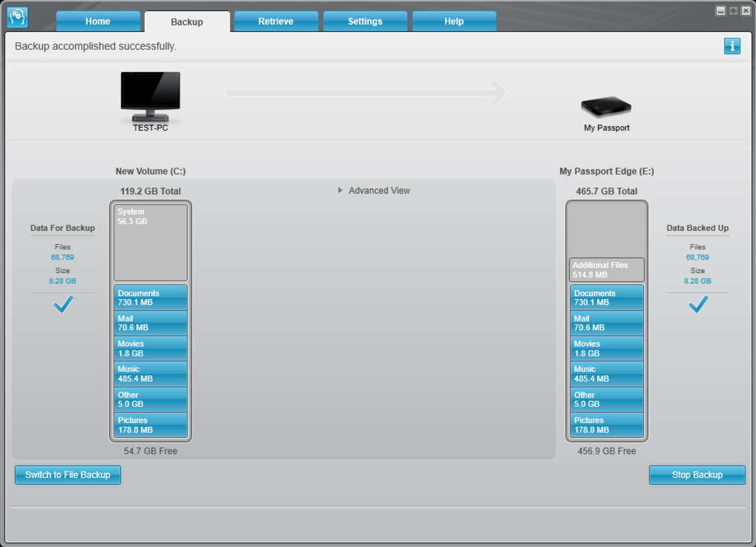Screen dimensions: 756x547
Task: Select Movies category on New Volume (C:)
Action: click(x=151, y=349)
